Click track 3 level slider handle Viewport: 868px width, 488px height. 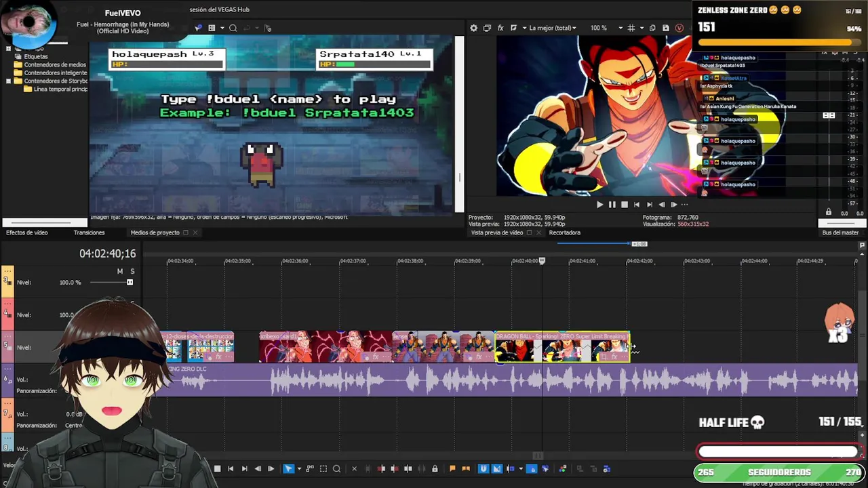click(130, 282)
